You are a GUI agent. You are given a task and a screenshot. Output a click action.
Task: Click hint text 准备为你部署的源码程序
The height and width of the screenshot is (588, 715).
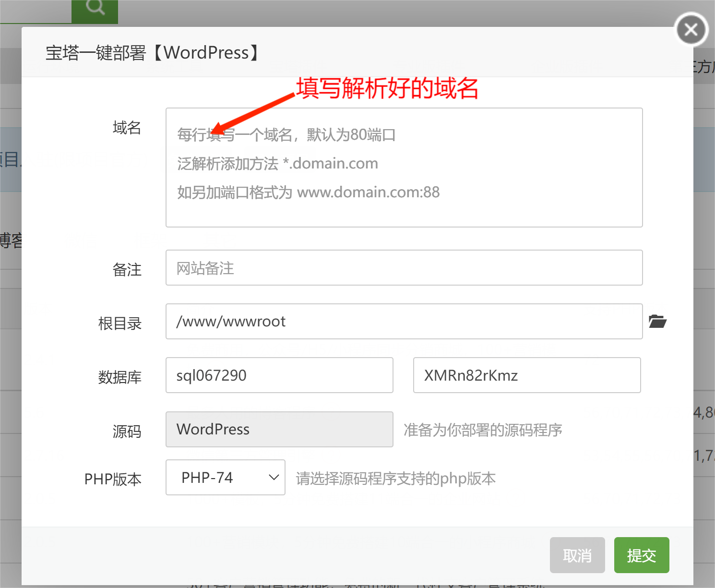point(483,430)
